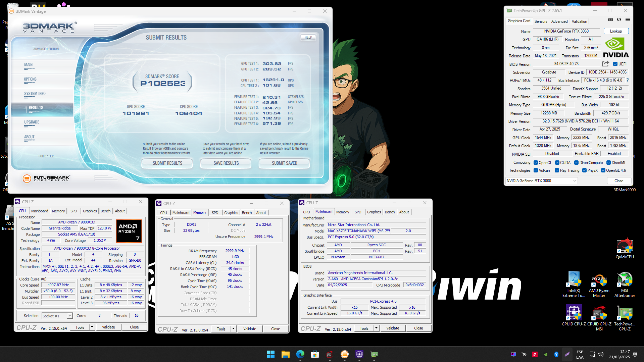Toggle the DirectML checkbox
The width and height of the screenshot is (644, 362).
pos(608,163)
